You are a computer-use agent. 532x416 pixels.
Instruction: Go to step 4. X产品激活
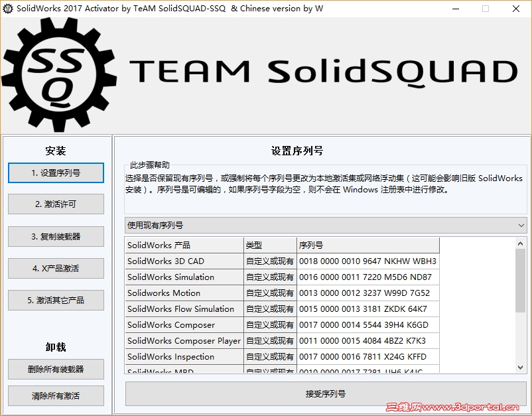point(56,269)
